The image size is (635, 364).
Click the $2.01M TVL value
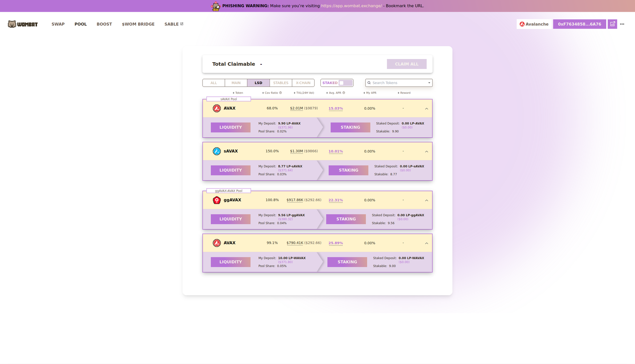coord(297,108)
